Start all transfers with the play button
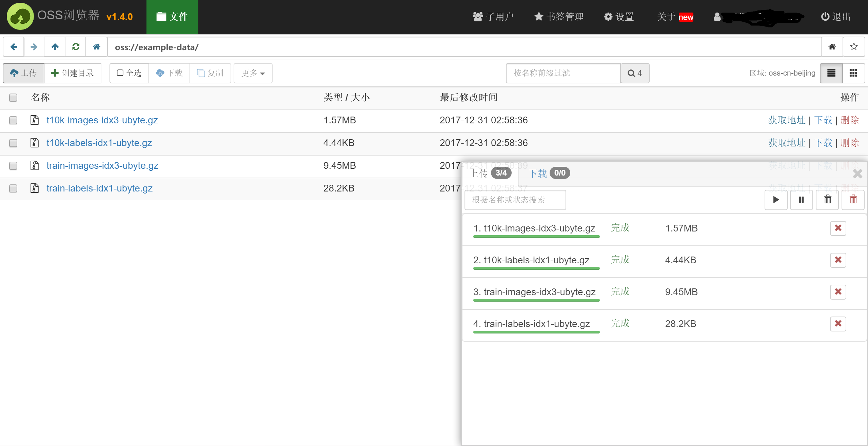This screenshot has height=446, width=868. (x=776, y=200)
